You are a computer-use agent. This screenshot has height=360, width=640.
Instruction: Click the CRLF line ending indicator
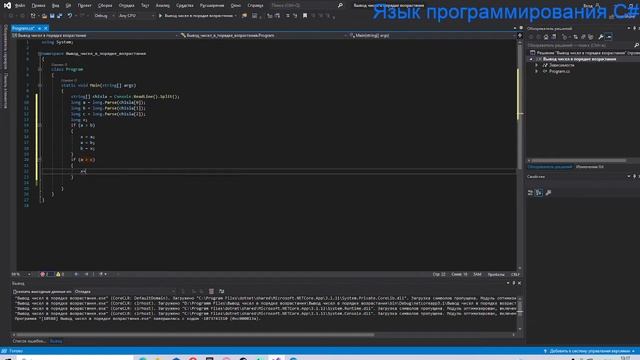coord(515,274)
